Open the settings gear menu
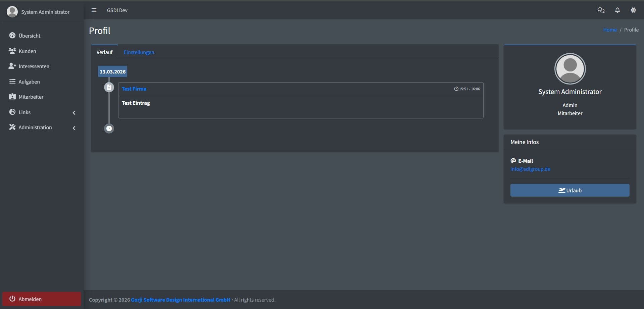Screen dimensions: 644x309 tap(633, 10)
